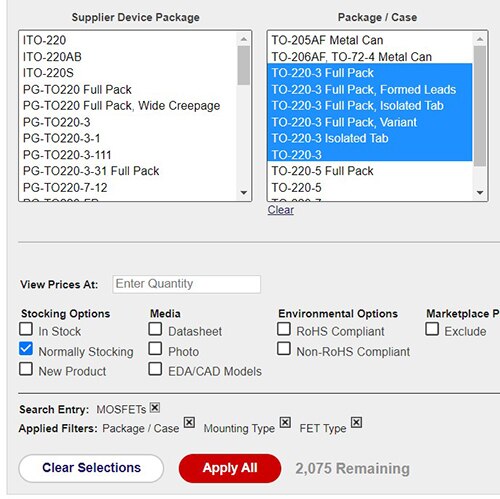Select PG-TO220 Full Pack, Wide Creepage
The width and height of the screenshot is (500, 499).
tap(128, 106)
